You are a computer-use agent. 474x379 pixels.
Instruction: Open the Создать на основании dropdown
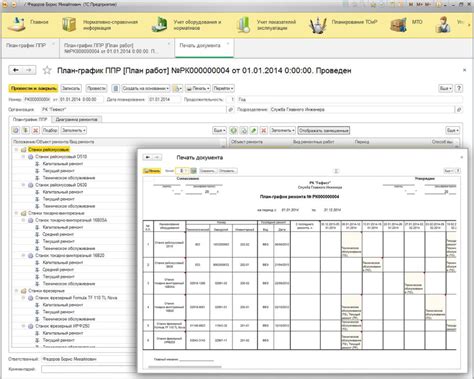click(x=145, y=88)
